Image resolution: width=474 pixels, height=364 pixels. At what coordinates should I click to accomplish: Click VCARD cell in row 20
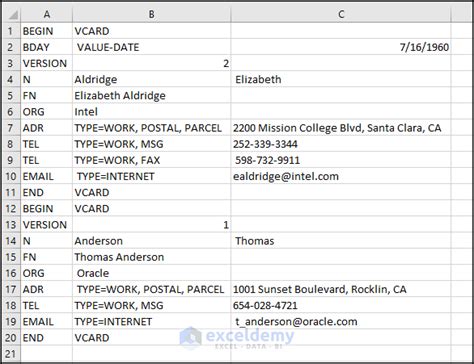tap(151, 338)
